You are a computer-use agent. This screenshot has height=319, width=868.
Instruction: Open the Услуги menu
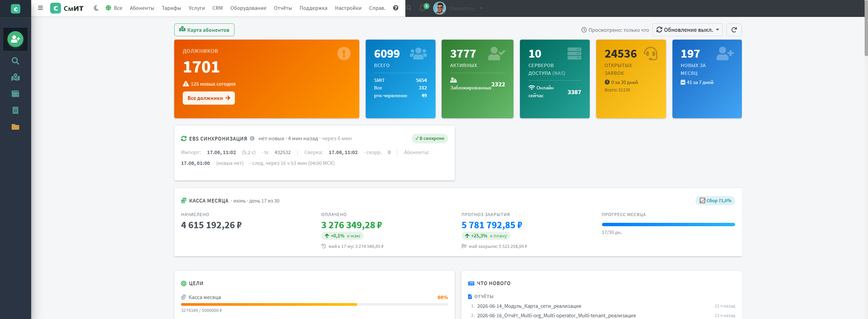[197, 8]
